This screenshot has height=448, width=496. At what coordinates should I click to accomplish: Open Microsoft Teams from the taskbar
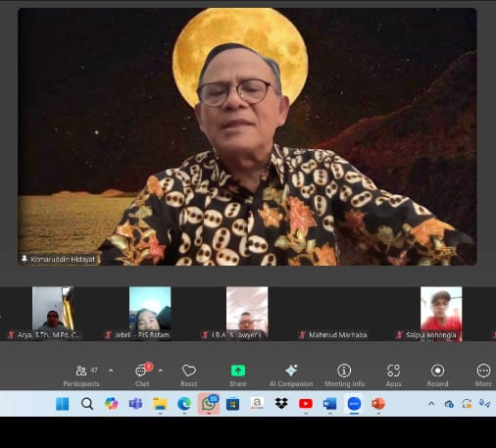135,404
